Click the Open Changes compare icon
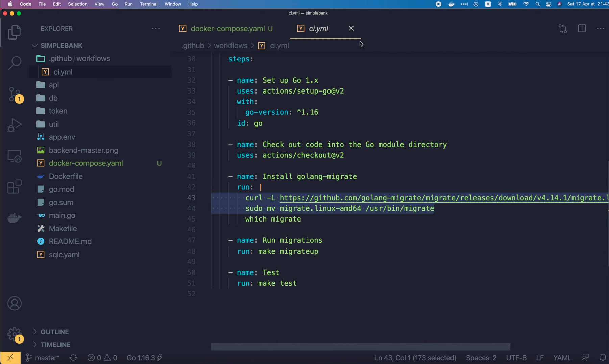This screenshot has width=609, height=364. click(563, 29)
